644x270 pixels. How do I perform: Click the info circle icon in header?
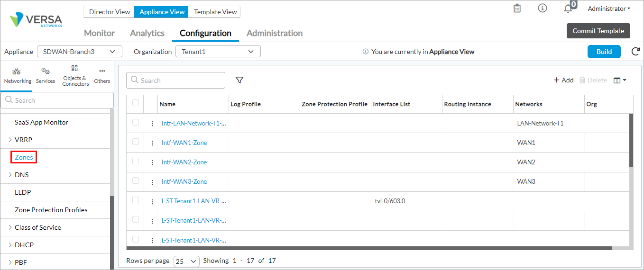click(543, 9)
